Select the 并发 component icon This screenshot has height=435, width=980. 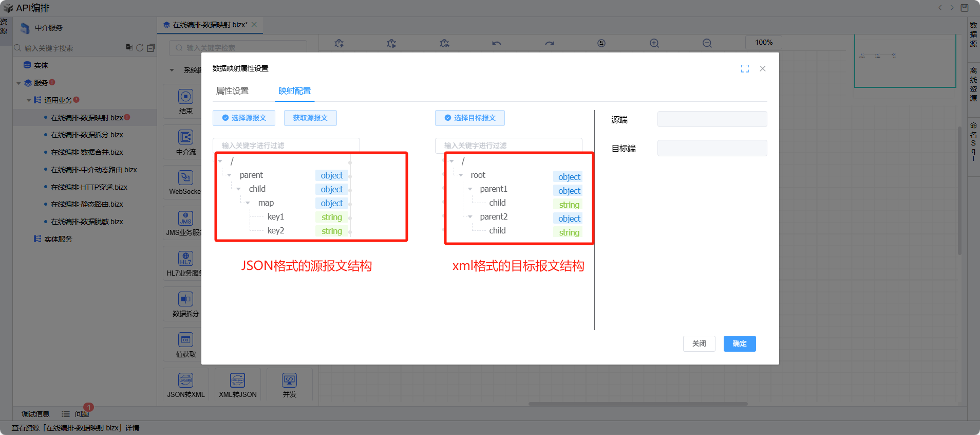[289, 380]
